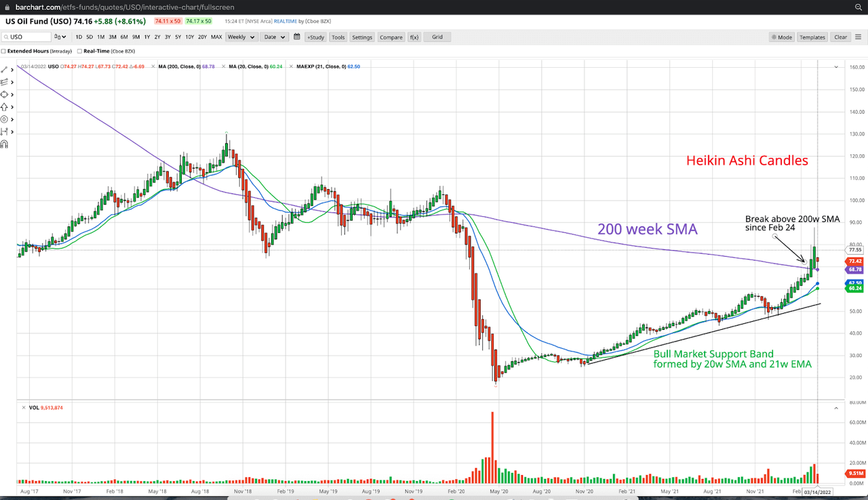Expand the measurement tools submenu arrow
The width and height of the screenshot is (868, 500).
12,131
